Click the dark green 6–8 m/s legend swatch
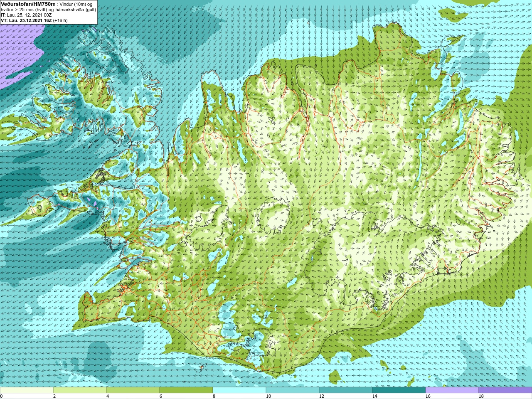The height and width of the screenshot is (399, 532). [x=186, y=390]
